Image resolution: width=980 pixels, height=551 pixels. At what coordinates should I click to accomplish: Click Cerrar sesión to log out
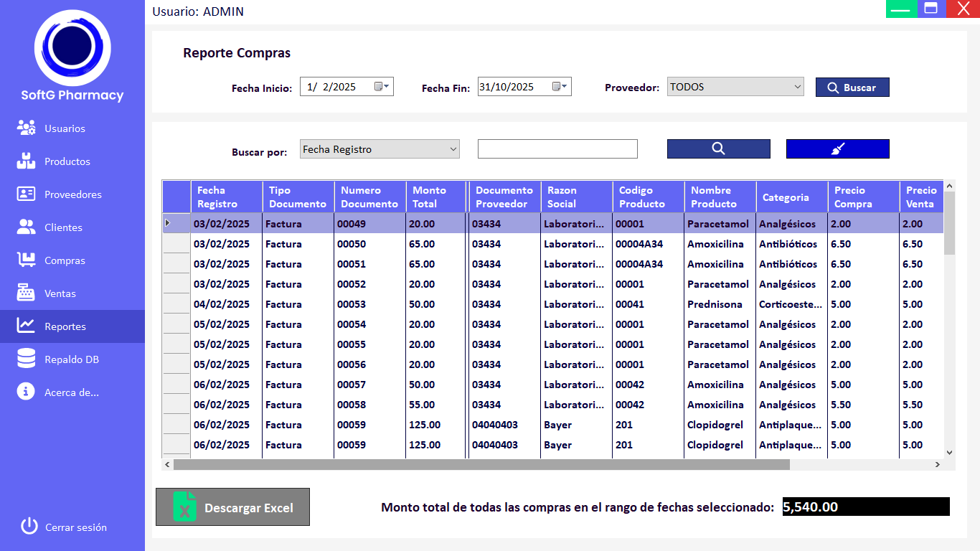(x=75, y=527)
